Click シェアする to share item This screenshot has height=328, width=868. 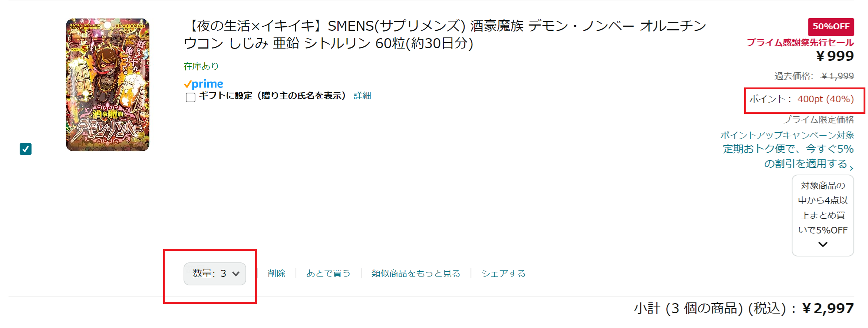503,274
